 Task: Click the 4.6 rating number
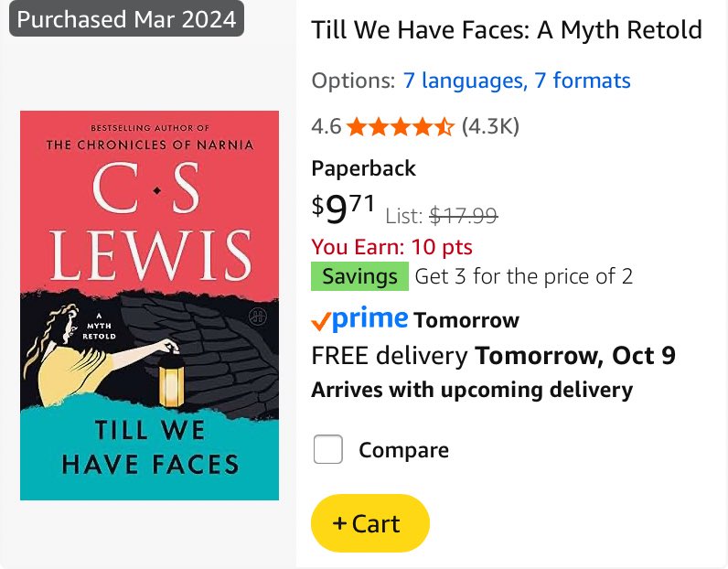tap(327, 126)
